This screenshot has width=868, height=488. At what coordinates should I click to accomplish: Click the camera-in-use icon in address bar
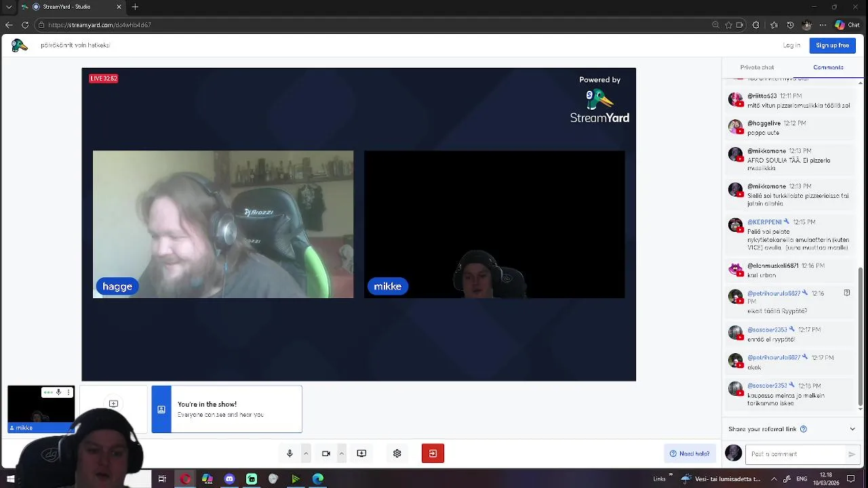(740, 25)
